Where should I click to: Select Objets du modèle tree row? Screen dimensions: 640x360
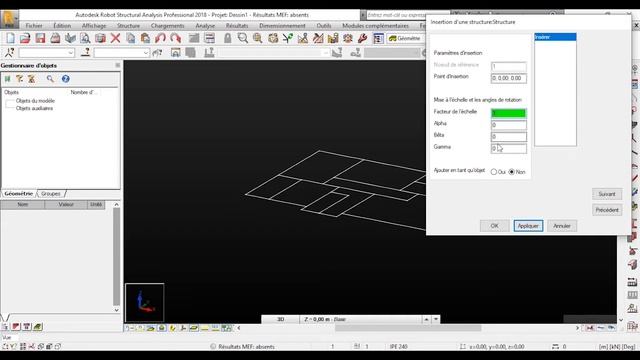[x=35, y=100]
